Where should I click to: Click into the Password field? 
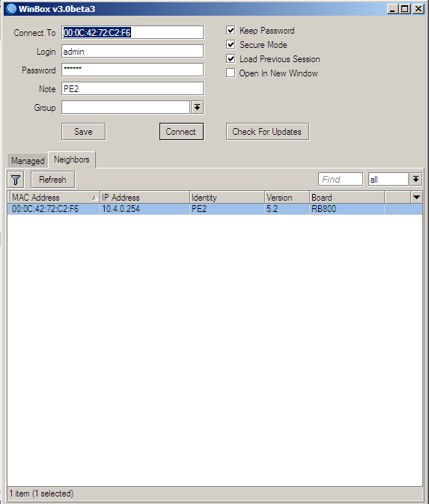(x=133, y=70)
